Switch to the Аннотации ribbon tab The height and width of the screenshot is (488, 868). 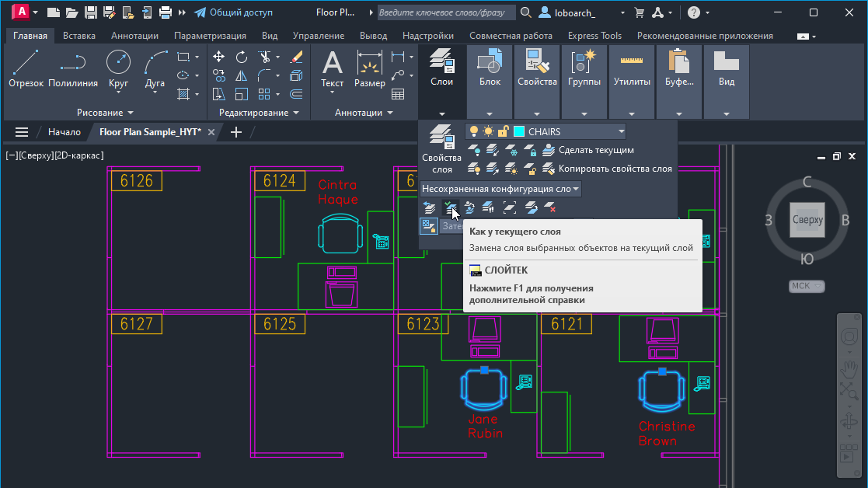tap(134, 36)
